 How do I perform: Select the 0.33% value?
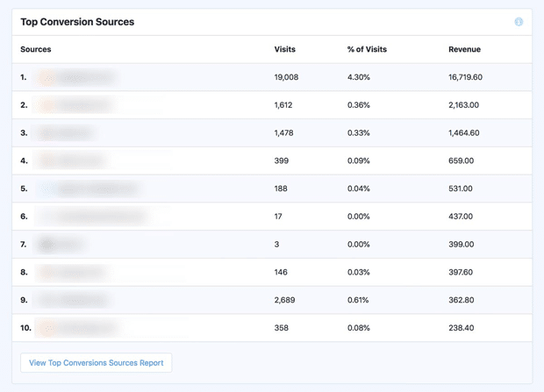point(359,133)
